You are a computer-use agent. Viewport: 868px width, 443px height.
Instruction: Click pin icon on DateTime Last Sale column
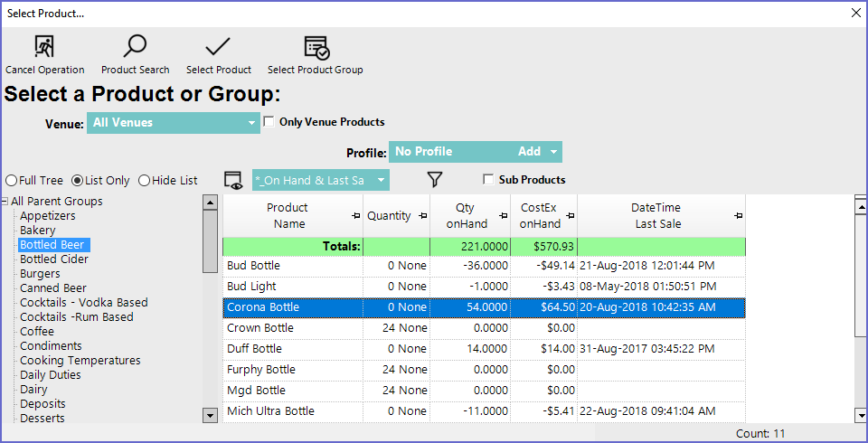pyautogui.click(x=739, y=216)
